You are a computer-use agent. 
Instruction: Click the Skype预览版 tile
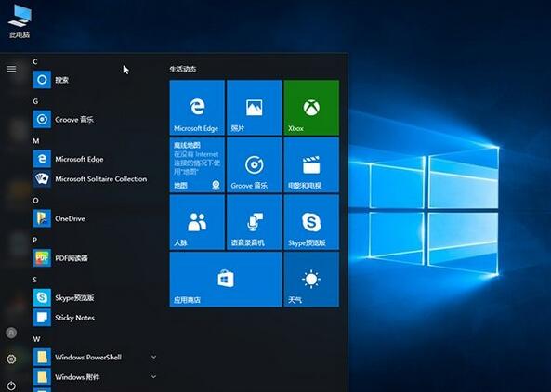point(311,222)
